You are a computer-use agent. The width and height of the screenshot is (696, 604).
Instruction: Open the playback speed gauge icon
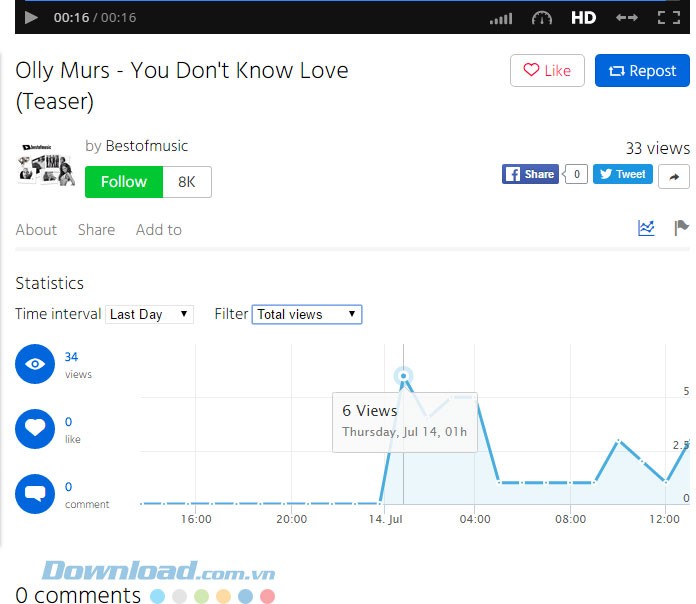coord(542,18)
